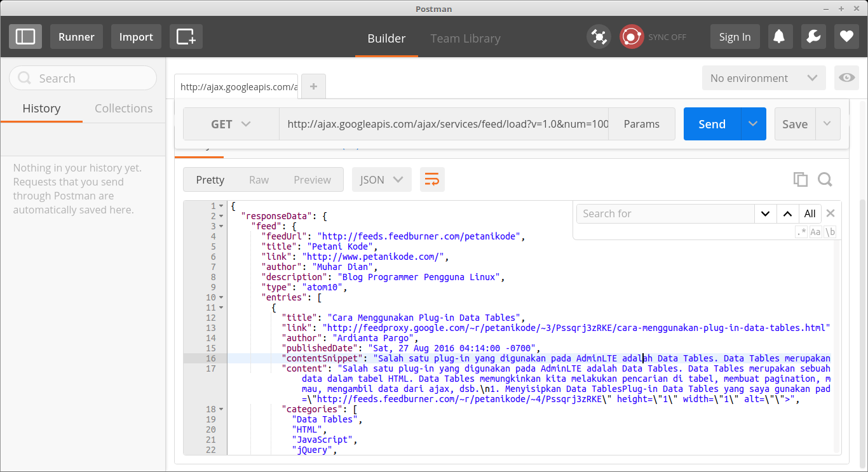Screen dimensions: 868x472
Task: Click the magnifier icon in sidebar search
Action: 25,78
